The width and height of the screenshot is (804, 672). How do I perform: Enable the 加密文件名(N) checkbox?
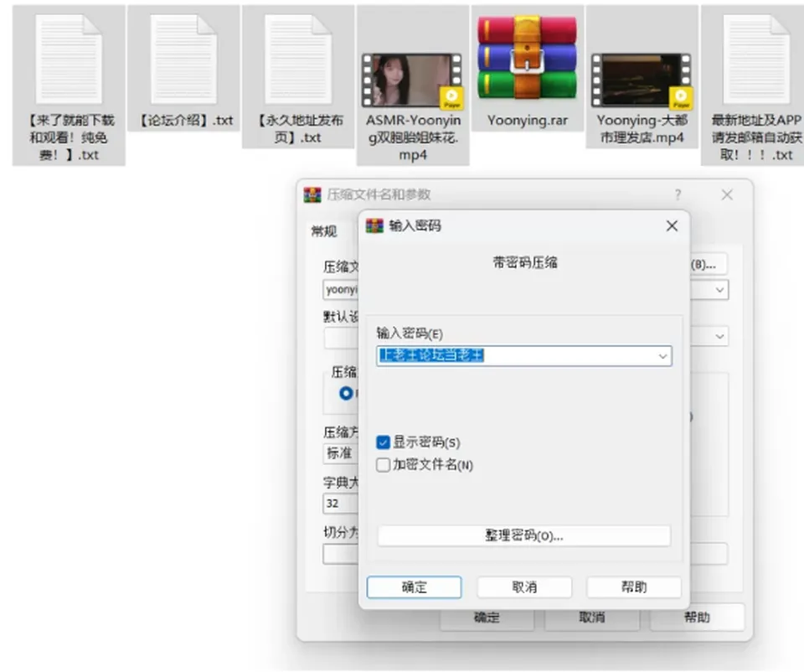click(x=383, y=465)
